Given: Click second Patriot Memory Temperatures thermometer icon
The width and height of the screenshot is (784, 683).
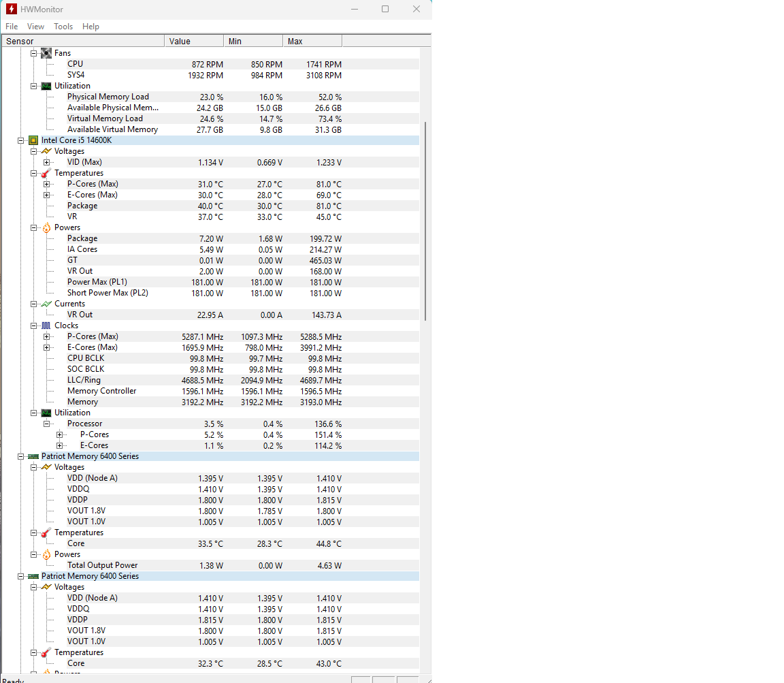Looking at the screenshot, I should [x=46, y=652].
